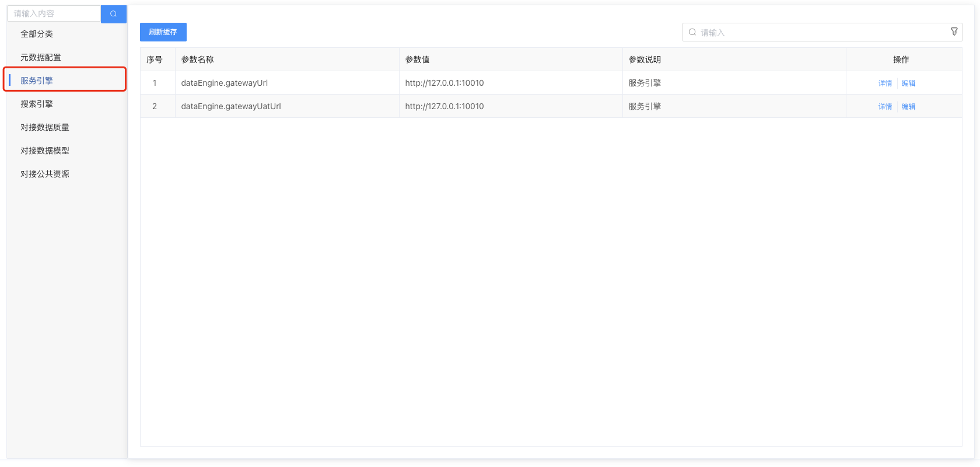Click 服务引擎 description in row 2
This screenshot has height=467, width=980.
pyautogui.click(x=734, y=106)
